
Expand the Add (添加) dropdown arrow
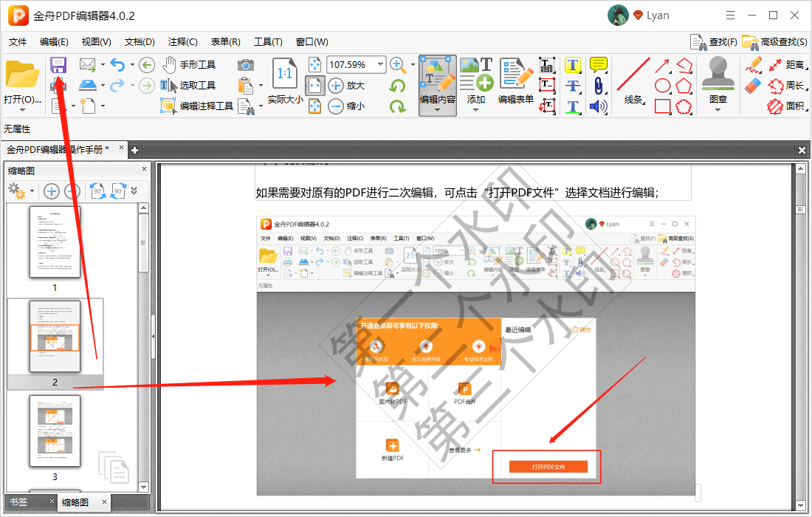pos(476,110)
